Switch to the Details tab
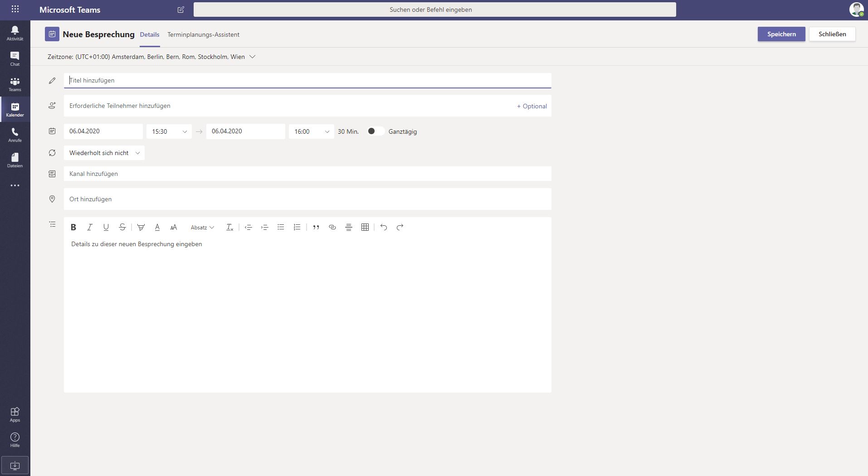Screen dimensions: 868x476 point(150,34)
